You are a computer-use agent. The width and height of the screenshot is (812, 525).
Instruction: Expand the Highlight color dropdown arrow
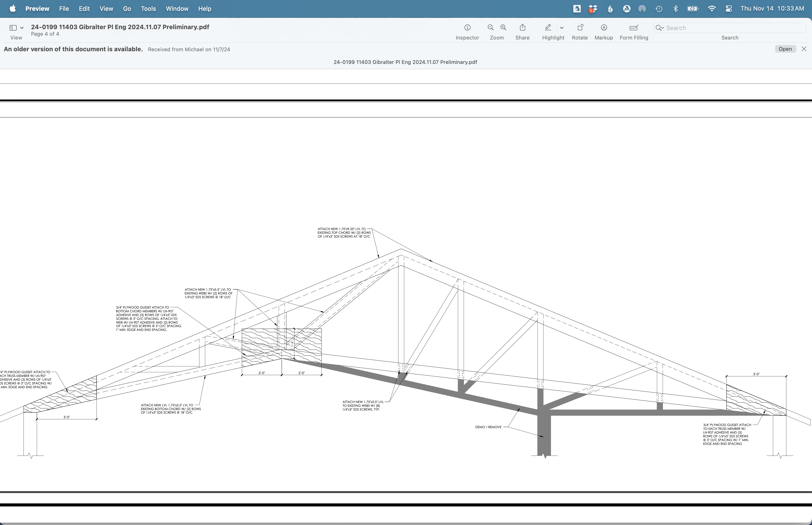(562, 28)
